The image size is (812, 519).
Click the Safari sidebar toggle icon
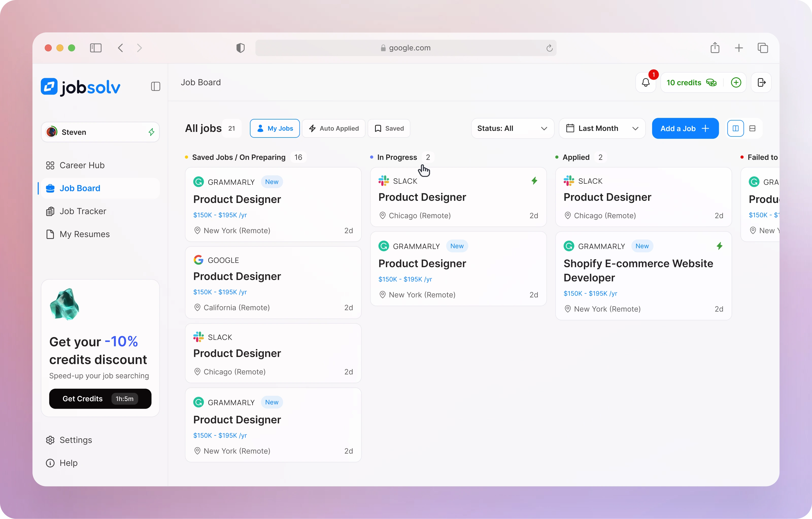pyautogui.click(x=96, y=48)
